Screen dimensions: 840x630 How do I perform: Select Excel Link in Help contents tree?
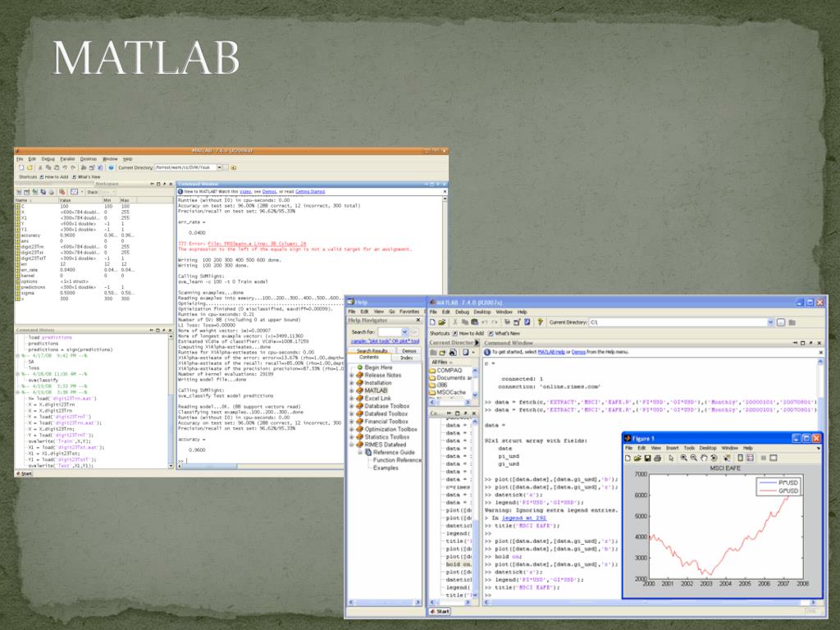point(377,399)
